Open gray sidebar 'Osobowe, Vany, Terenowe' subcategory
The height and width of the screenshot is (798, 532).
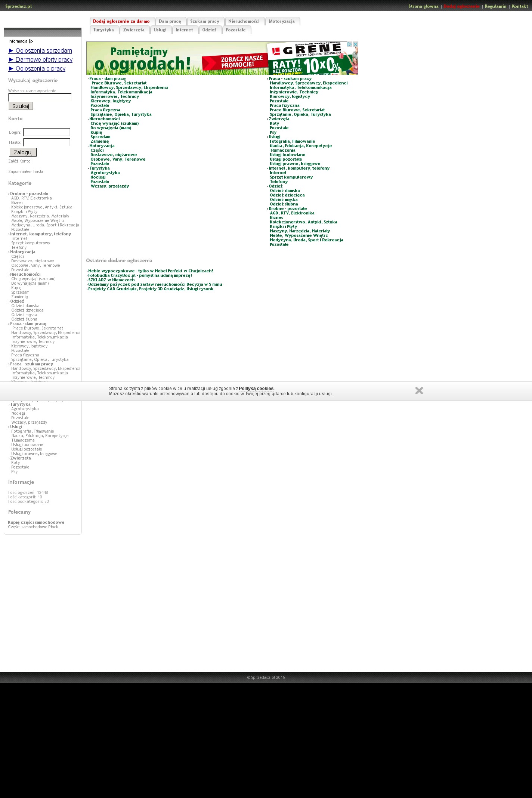tap(35, 266)
